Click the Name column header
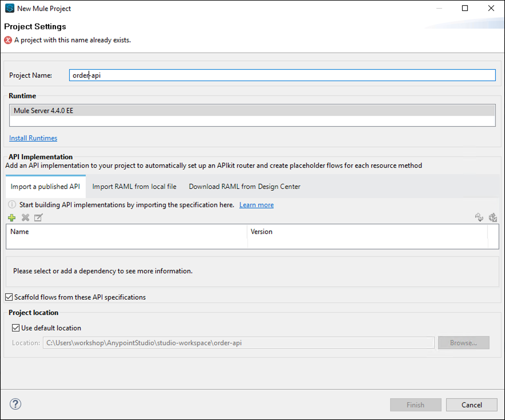 tap(19, 231)
